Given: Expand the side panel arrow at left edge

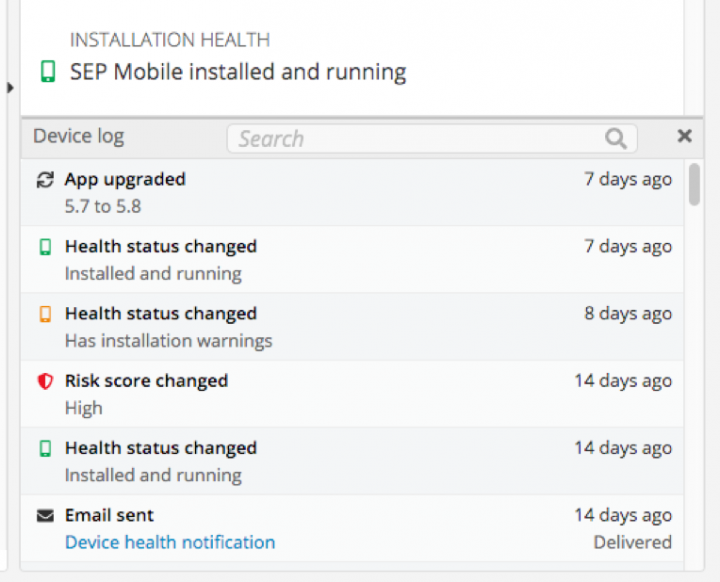Looking at the screenshot, I should pos(11,87).
